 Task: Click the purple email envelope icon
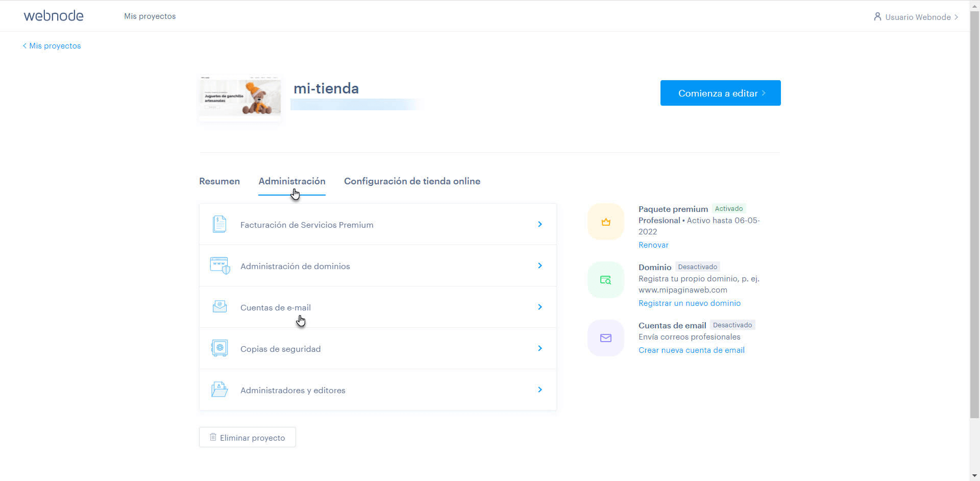pyautogui.click(x=605, y=338)
